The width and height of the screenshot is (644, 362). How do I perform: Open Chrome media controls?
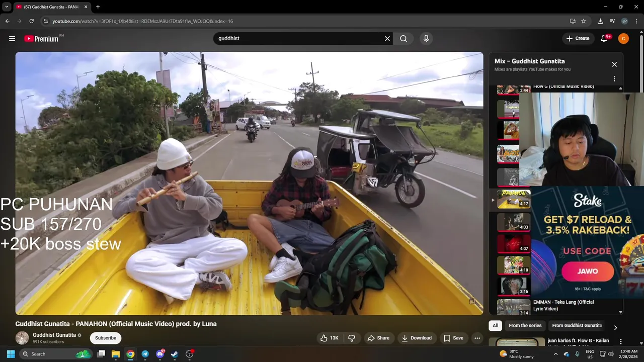(x=612, y=21)
